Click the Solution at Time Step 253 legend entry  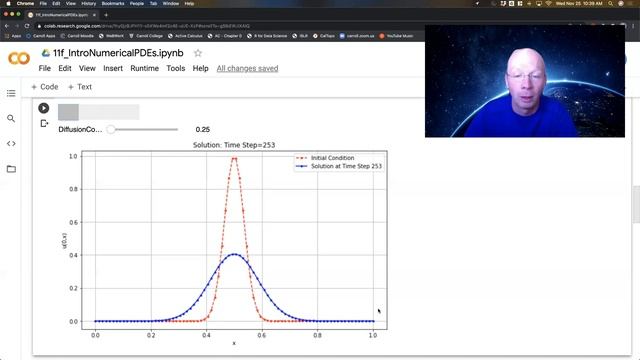(x=339, y=166)
